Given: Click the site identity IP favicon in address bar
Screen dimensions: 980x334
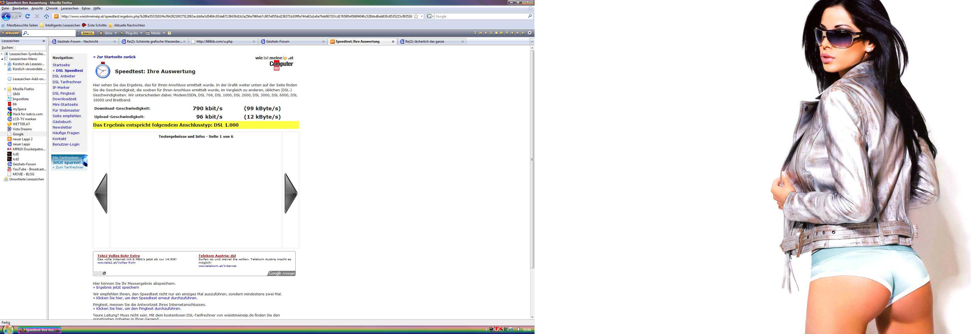Looking at the screenshot, I should pyautogui.click(x=56, y=16).
